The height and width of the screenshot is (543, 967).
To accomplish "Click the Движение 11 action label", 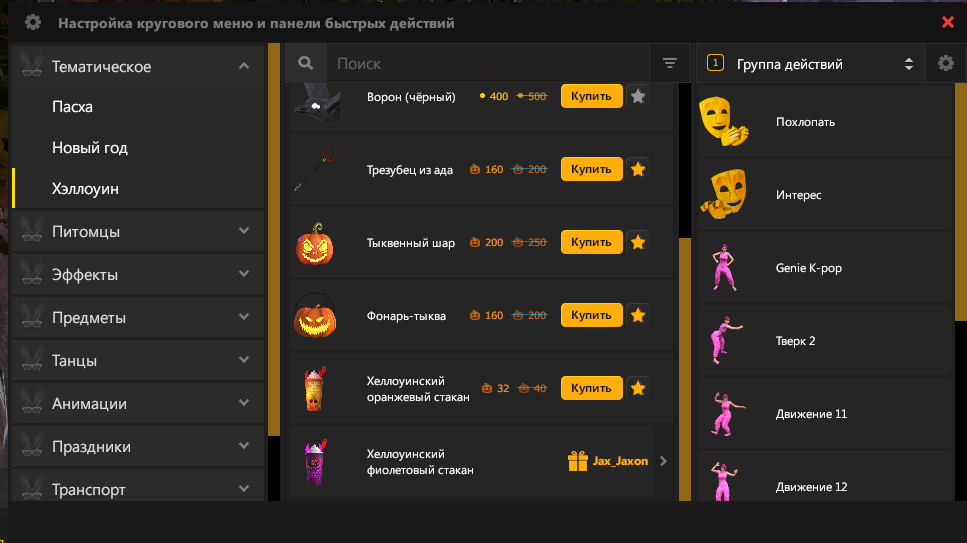I will click(812, 413).
